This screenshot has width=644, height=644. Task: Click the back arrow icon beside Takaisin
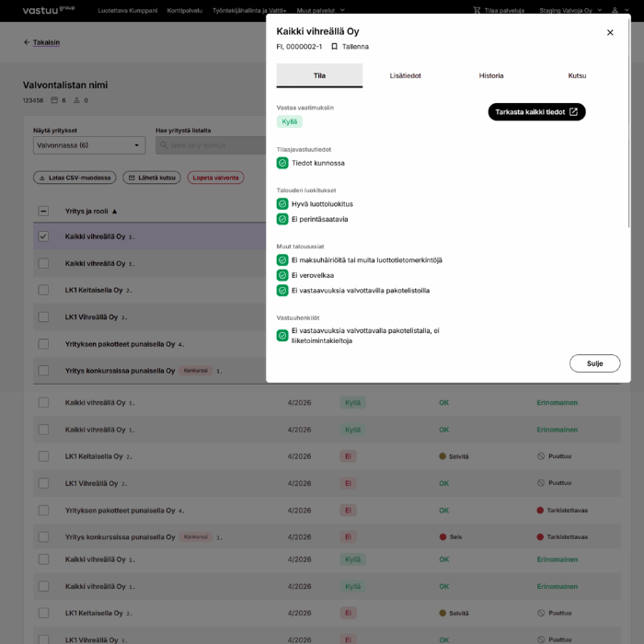point(27,42)
